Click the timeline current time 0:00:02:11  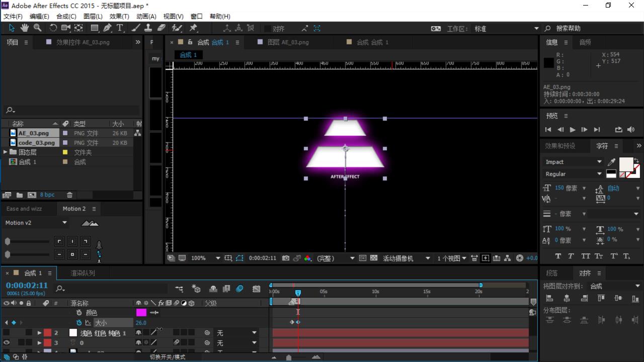(x=27, y=286)
